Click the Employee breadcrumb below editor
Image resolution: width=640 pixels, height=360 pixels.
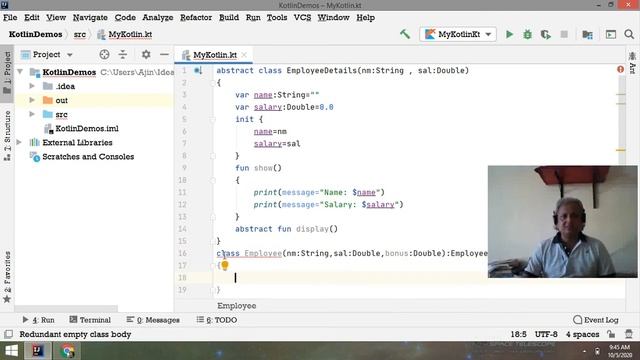pyautogui.click(x=237, y=306)
